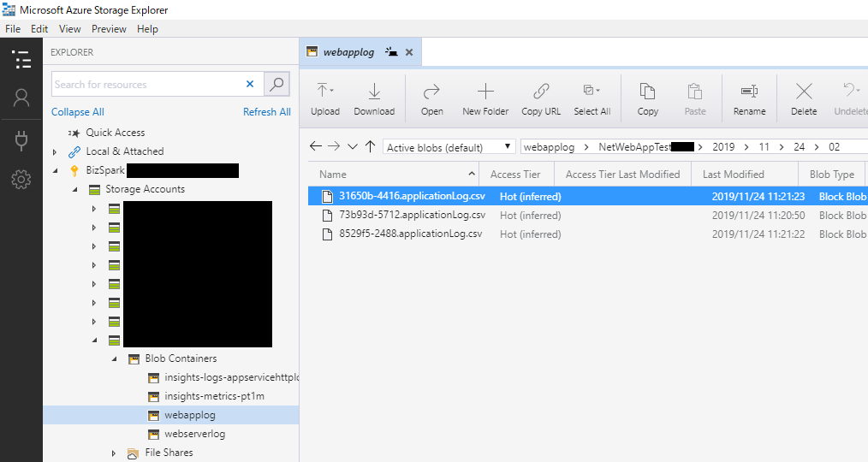The height and width of the screenshot is (462, 868).
Task: Click 02 breadcrumb segment
Action: [x=834, y=147]
